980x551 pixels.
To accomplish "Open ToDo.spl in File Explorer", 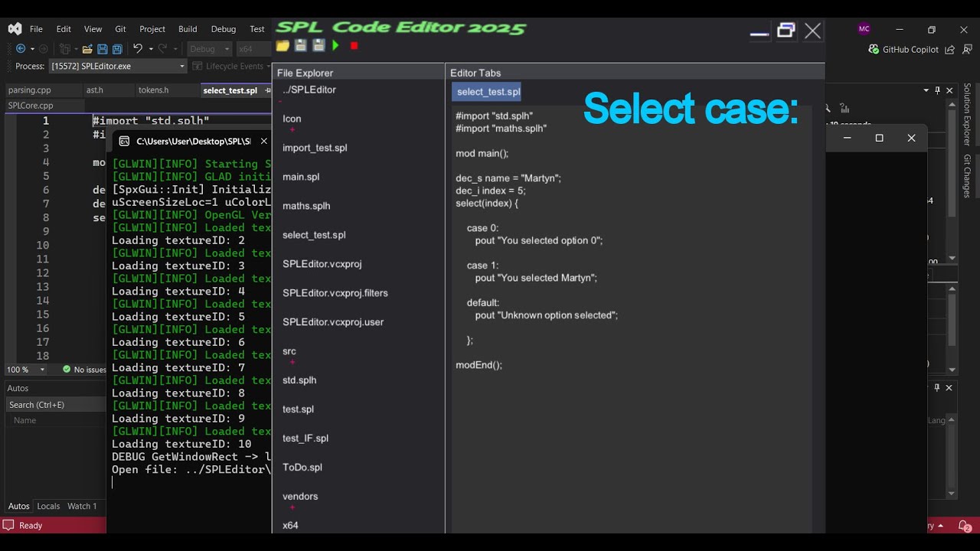I will pos(302,468).
